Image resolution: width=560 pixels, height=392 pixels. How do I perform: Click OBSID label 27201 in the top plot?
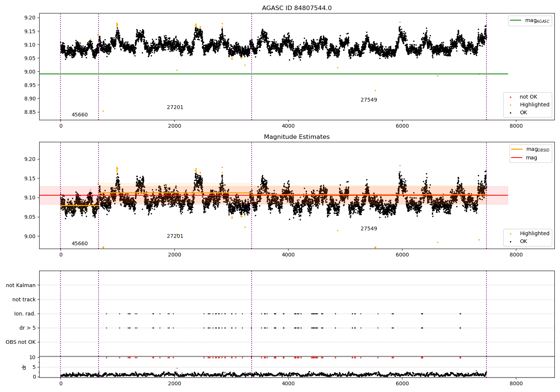pyautogui.click(x=175, y=108)
